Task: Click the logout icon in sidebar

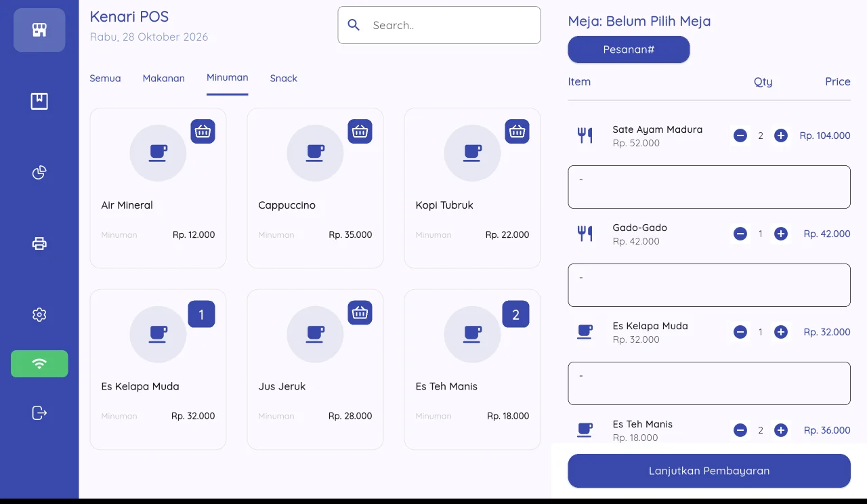Action: [x=39, y=413]
